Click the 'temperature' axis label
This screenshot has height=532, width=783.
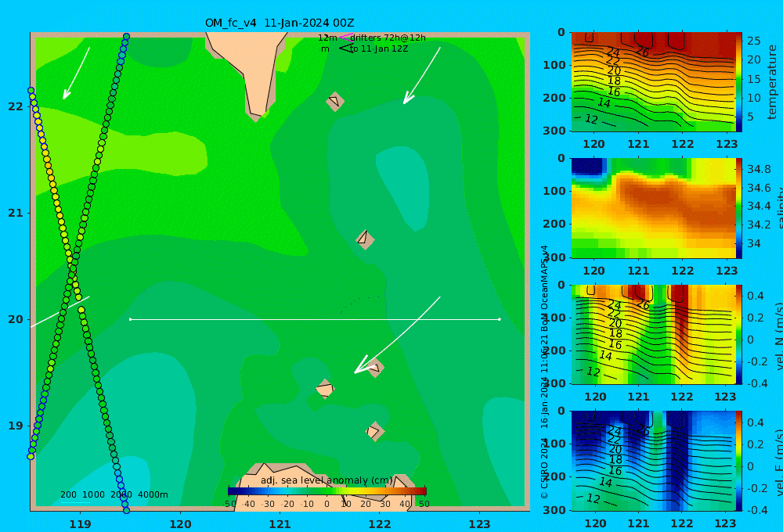pyautogui.click(x=773, y=82)
